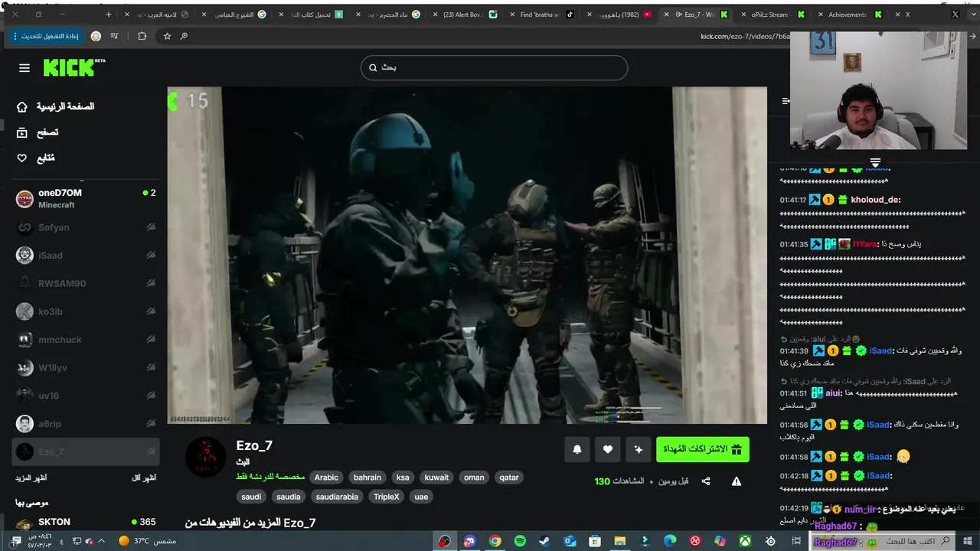The height and width of the screenshot is (551, 980).
Task: Click the Ezo_7 channel avatar under video
Action: pos(206,458)
